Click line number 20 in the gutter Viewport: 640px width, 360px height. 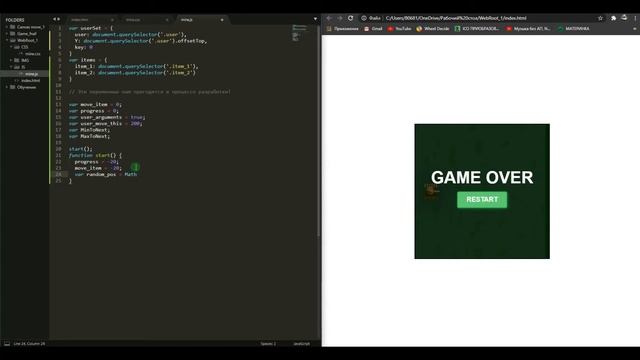(58, 149)
